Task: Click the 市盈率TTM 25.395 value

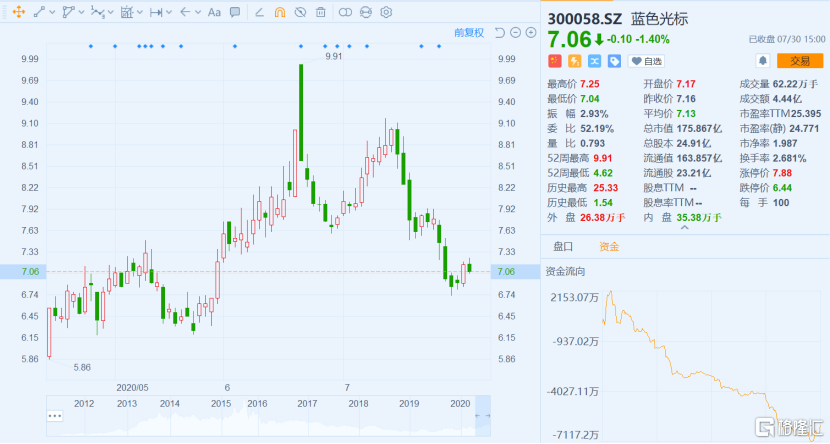Action: pos(806,114)
